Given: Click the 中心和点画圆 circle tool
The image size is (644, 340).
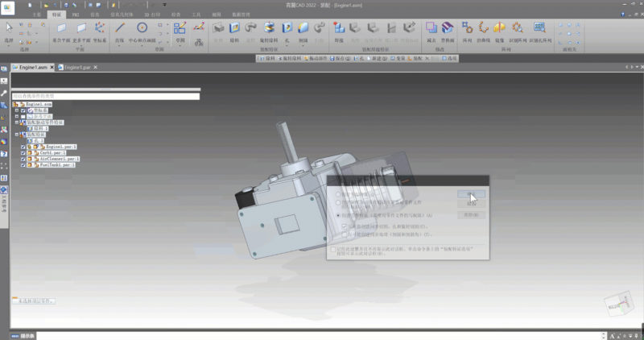Looking at the screenshot, I should coord(142,29).
